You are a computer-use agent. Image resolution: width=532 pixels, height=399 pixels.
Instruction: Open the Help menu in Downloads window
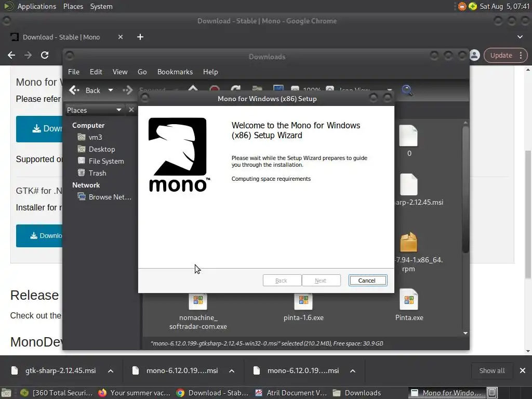click(x=210, y=72)
